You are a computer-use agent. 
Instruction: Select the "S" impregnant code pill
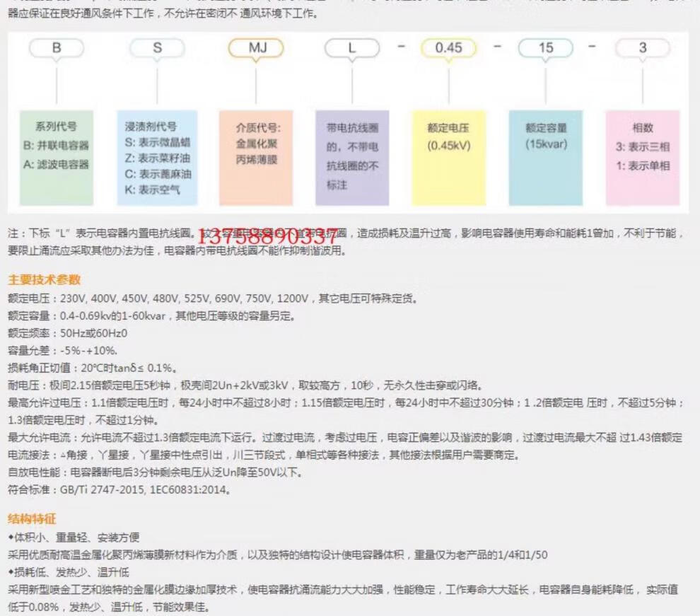157,48
